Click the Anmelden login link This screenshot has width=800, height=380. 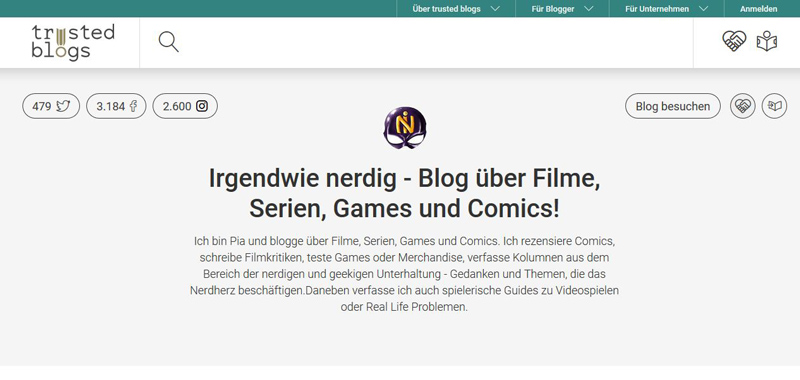pyautogui.click(x=759, y=9)
